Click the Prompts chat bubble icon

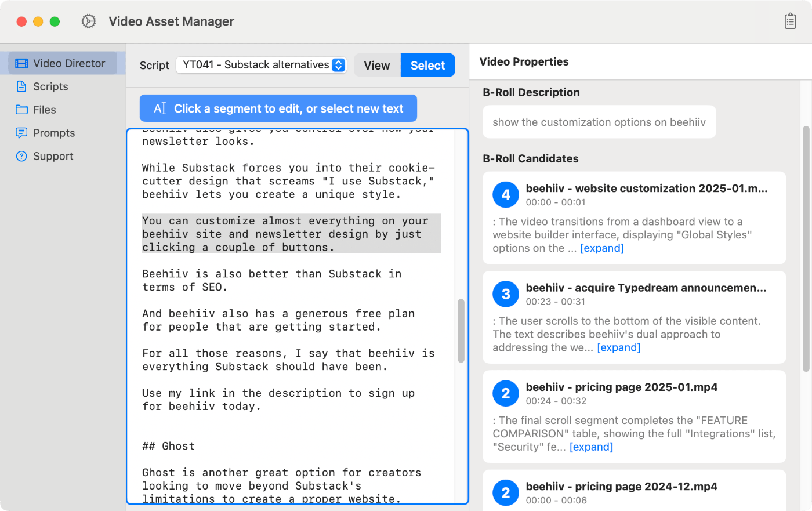[21, 133]
